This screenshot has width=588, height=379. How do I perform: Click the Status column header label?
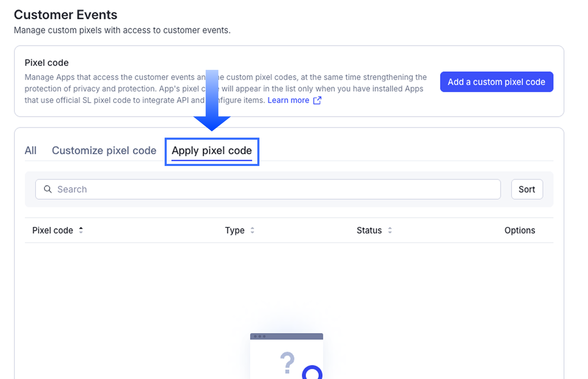(x=369, y=230)
